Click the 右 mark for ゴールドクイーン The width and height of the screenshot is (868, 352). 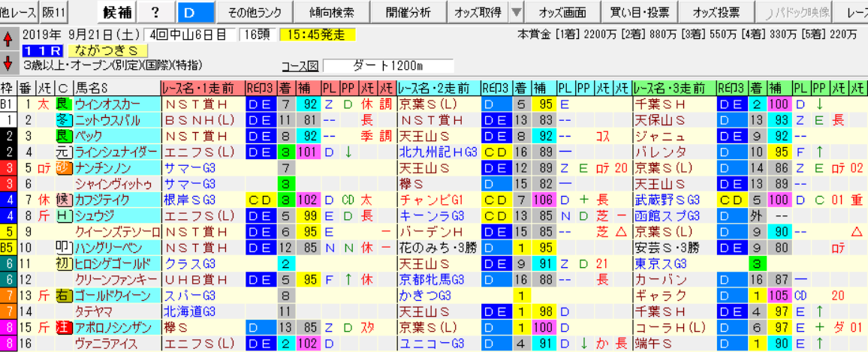tap(63, 296)
